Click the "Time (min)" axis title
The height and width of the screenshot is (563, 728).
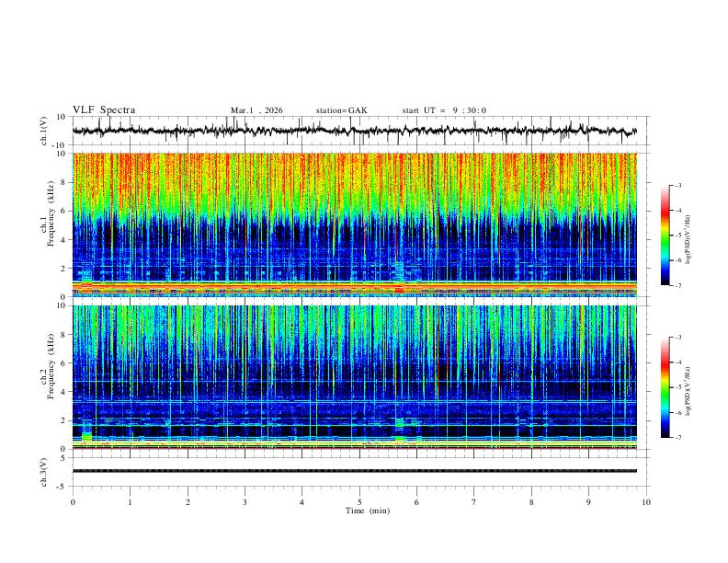tap(368, 511)
